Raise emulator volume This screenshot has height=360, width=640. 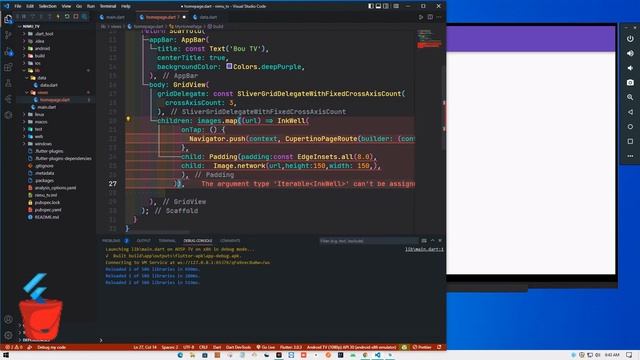pyautogui.click(x=630, y=53)
